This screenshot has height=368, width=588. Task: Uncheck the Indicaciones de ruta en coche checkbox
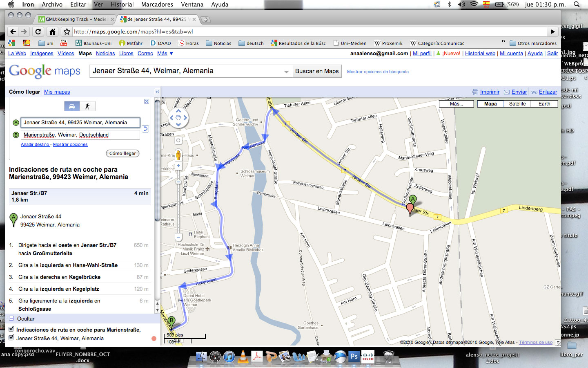pyautogui.click(x=11, y=329)
